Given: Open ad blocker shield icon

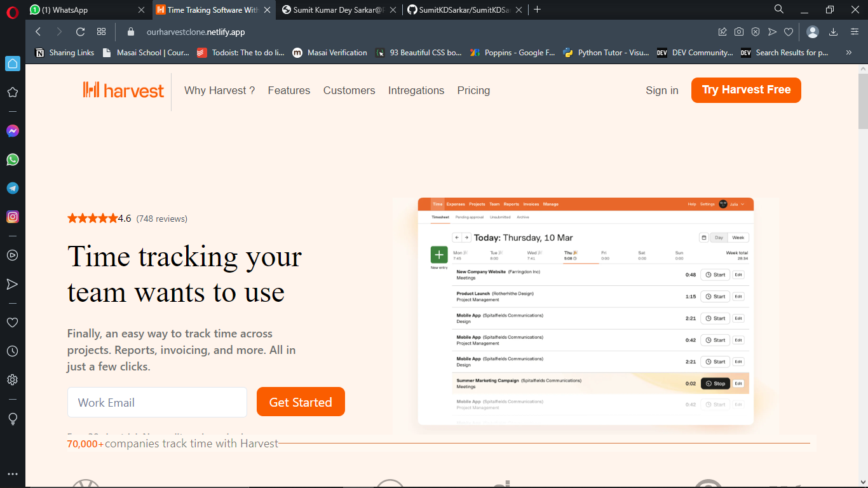Looking at the screenshot, I should (756, 32).
